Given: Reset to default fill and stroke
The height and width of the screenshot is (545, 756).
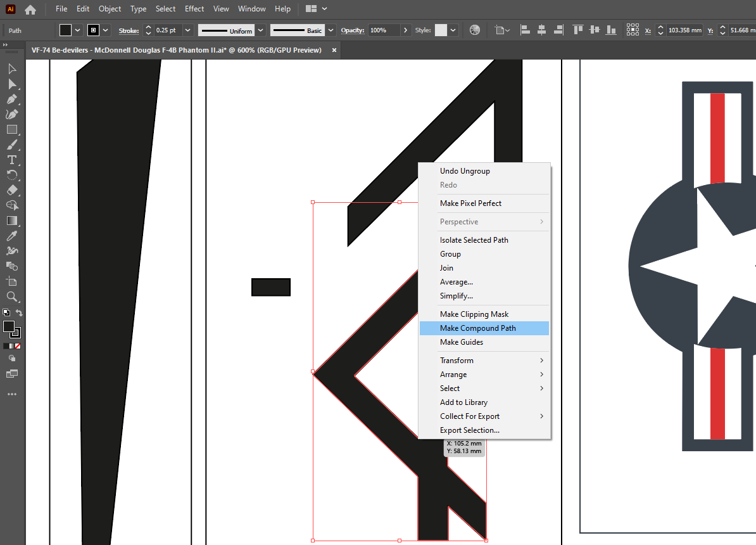Looking at the screenshot, I should [6, 312].
